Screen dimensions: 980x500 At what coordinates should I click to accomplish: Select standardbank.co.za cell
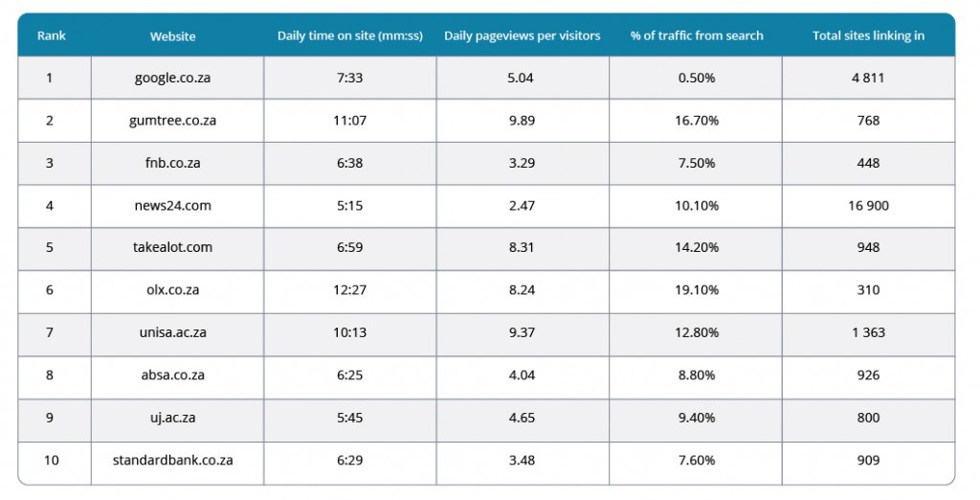tap(172, 460)
